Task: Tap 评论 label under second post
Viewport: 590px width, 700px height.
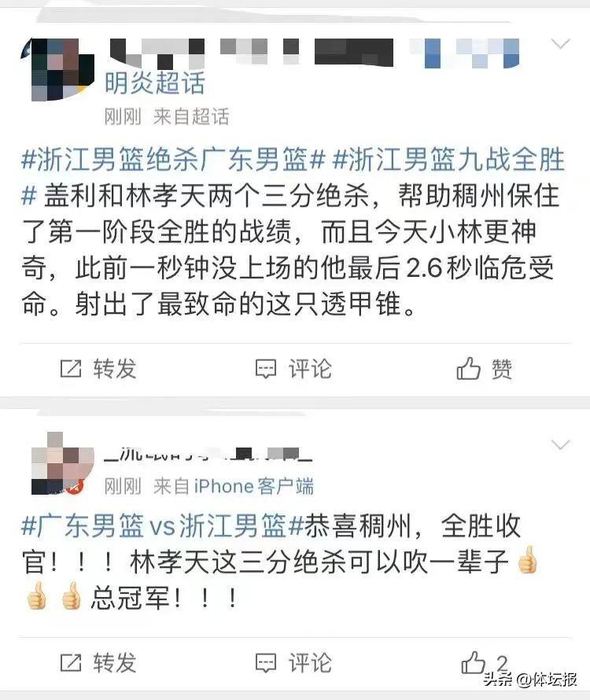Action: 310,663
